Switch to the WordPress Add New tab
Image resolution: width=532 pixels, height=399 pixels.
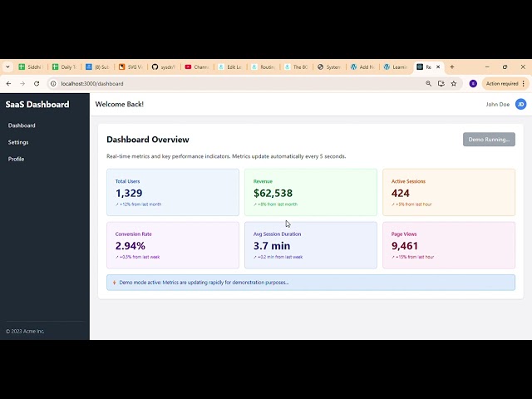(363, 67)
